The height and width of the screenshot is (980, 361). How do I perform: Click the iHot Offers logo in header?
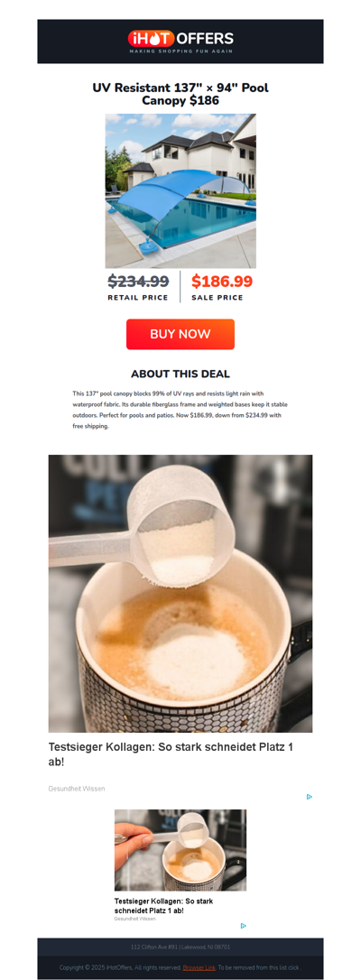click(x=180, y=42)
